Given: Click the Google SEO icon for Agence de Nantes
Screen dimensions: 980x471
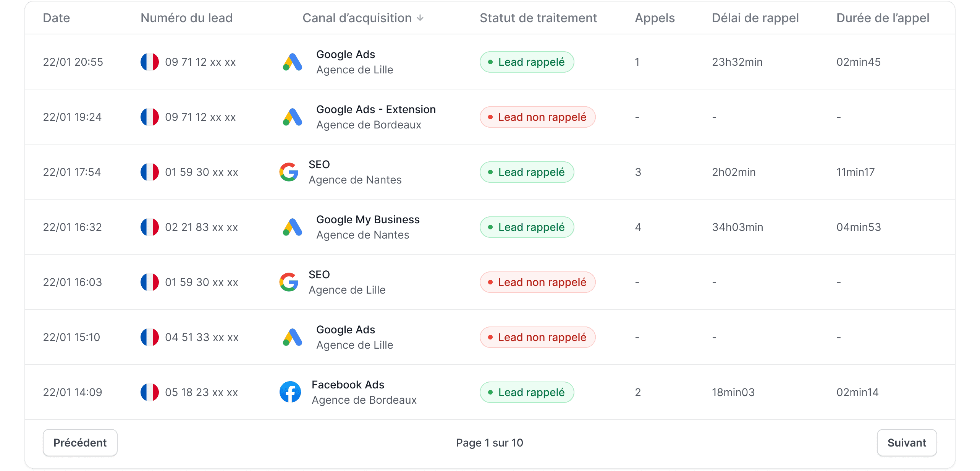Looking at the screenshot, I should [x=288, y=172].
